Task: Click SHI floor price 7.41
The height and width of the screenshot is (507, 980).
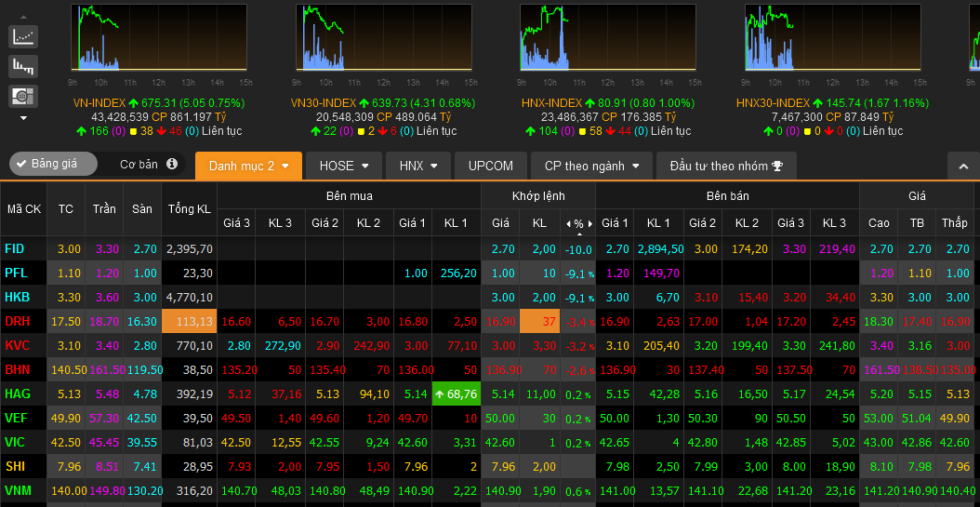Action: click(x=144, y=466)
